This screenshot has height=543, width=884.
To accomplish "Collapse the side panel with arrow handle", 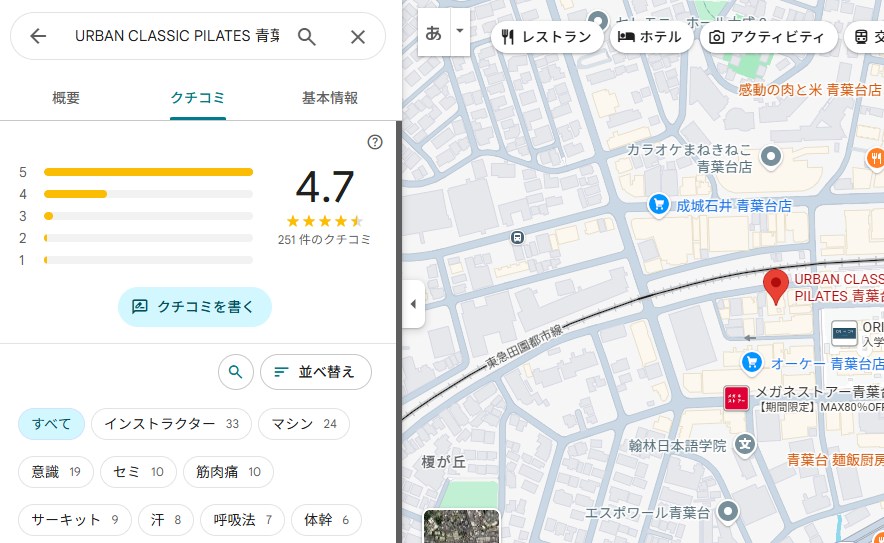I will pos(413,305).
